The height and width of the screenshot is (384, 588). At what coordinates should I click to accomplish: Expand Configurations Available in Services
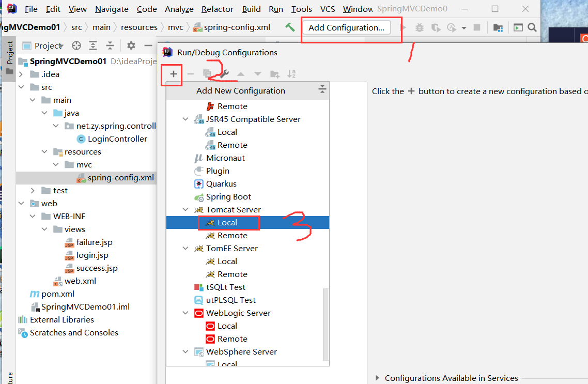coord(377,378)
